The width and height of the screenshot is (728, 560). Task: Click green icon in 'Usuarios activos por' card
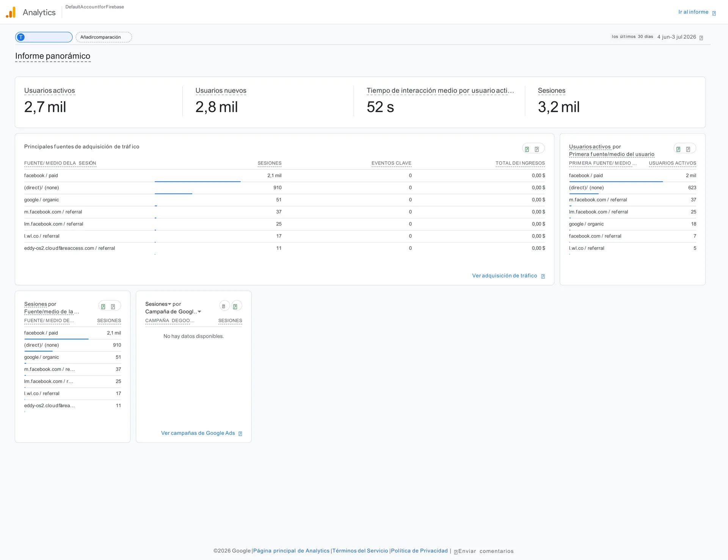click(x=678, y=149)
